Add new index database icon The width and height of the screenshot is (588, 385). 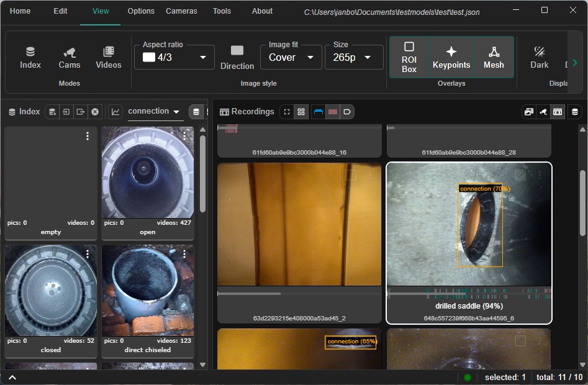[x=52, y=112]
